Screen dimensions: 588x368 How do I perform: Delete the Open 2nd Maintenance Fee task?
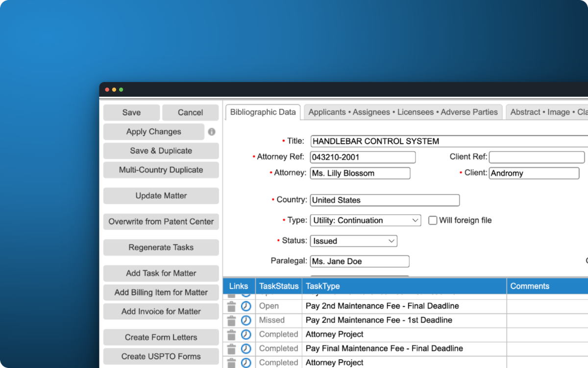[231, 306]
